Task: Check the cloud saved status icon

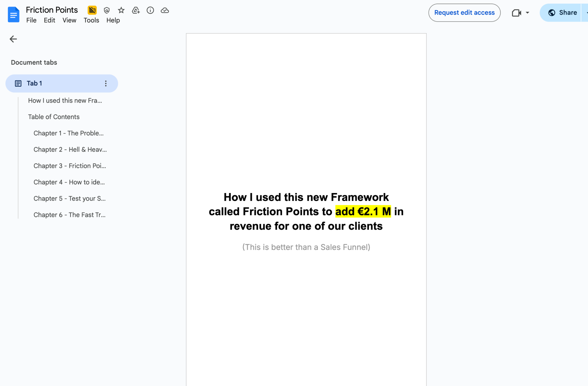Action: pyautogui.click(x=165, y=11)
